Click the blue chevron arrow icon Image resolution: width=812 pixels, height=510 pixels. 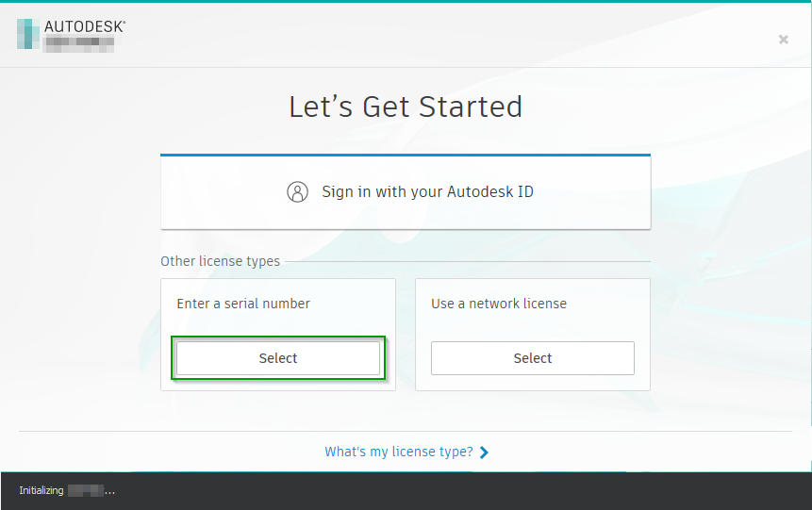pos(484,452)
